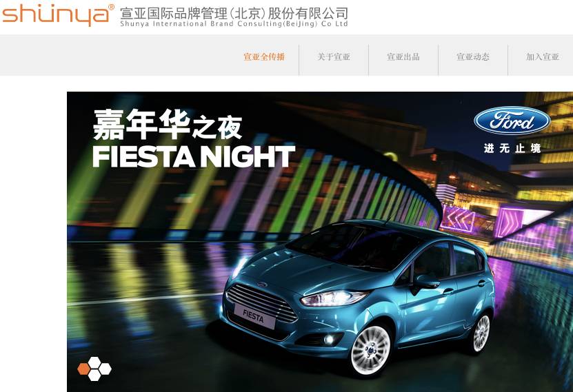Click the Chinese company name 宣亚国际品牌管理
573x392 pixels.
(x=174, y=14)
